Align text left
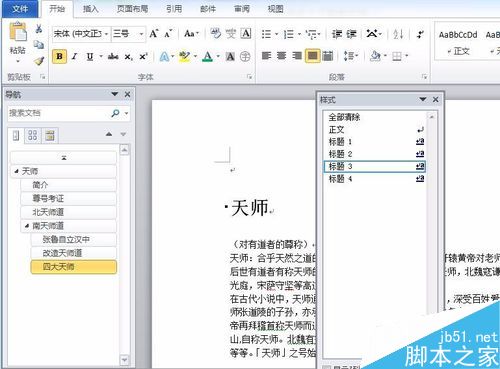500x369 pixels. [266, 55]
